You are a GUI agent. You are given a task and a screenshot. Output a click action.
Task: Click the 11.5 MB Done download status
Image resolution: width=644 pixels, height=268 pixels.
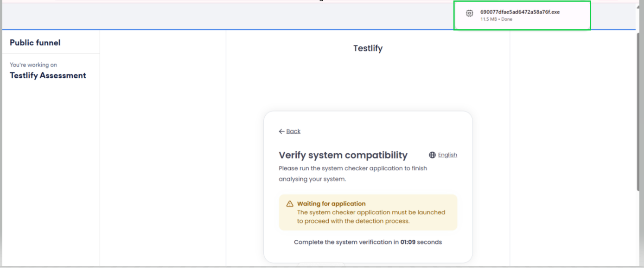[496, 19]
